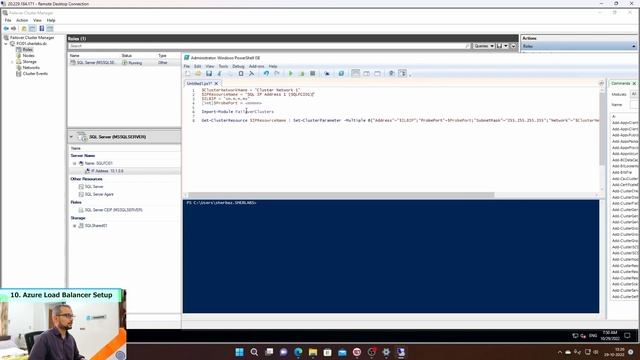
Task: Go forward in Failover Cluster Manager toolbar
Action: (13, 29)
